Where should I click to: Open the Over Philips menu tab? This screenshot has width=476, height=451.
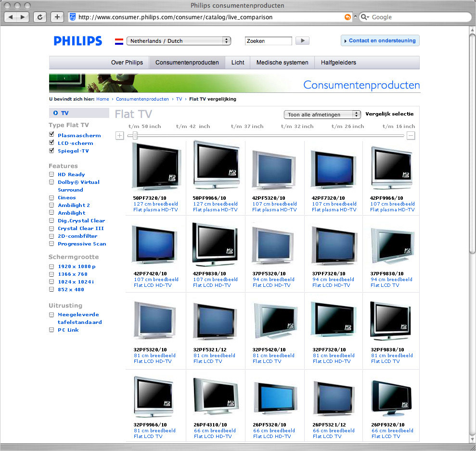point(127,63)
